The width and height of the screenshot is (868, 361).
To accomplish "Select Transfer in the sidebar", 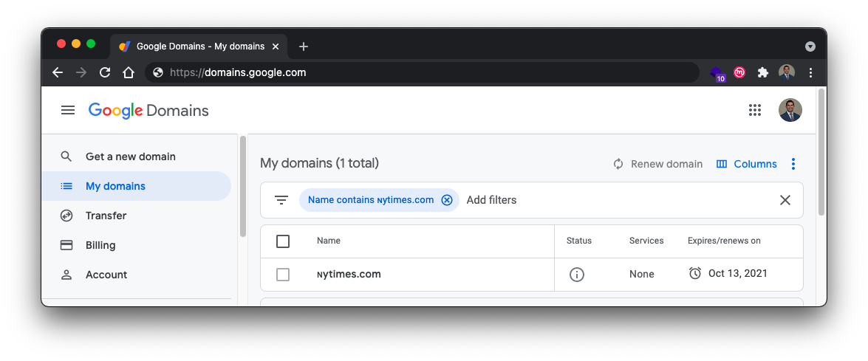I will 106,216.
